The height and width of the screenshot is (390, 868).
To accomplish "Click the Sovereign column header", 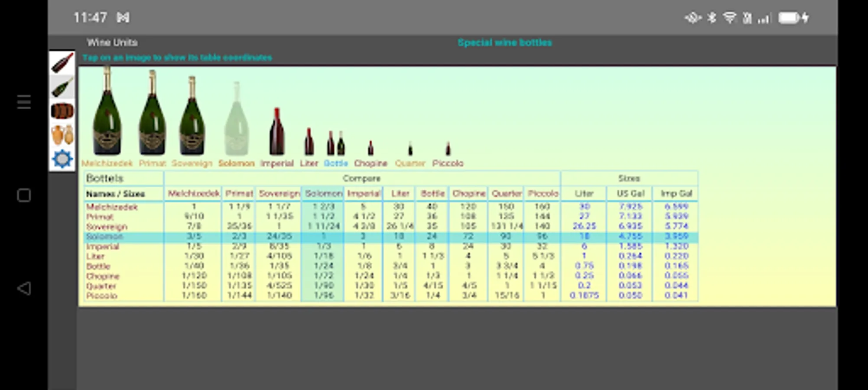I will click(279, 194).
